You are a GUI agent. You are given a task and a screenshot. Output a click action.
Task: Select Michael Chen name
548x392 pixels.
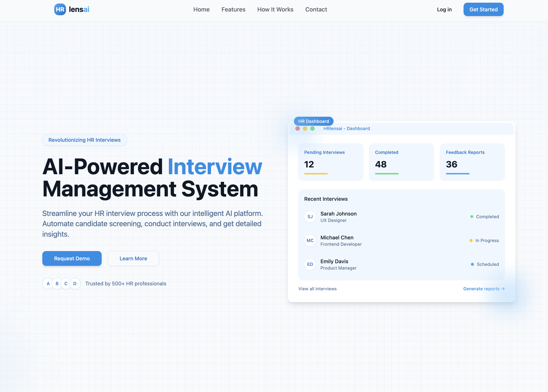click(337, 238)
